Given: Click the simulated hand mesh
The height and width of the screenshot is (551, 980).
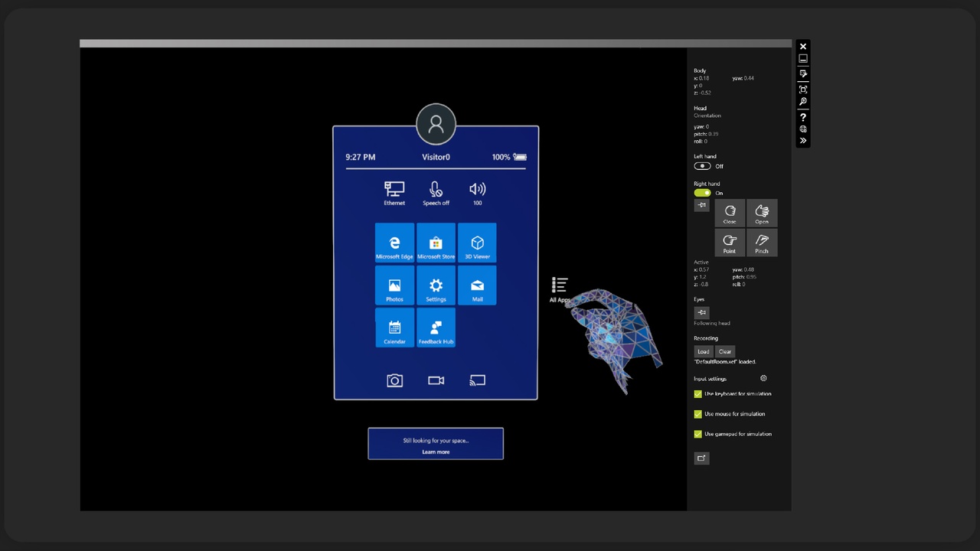Looking at the screenshot, I should click(x=614, y=341).
